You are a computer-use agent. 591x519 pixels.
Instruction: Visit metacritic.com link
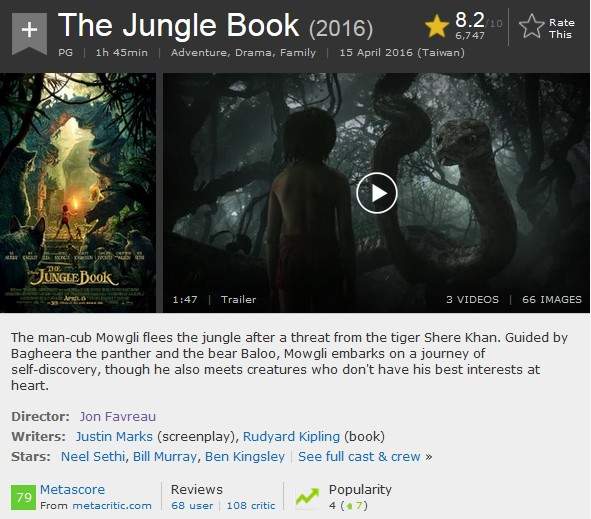click(x=112, y=506)
